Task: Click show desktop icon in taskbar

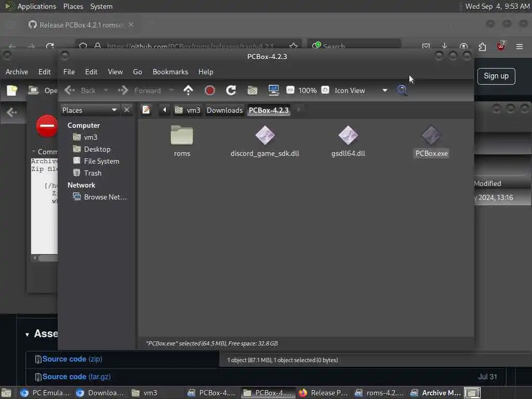Action: pos(6,393)
